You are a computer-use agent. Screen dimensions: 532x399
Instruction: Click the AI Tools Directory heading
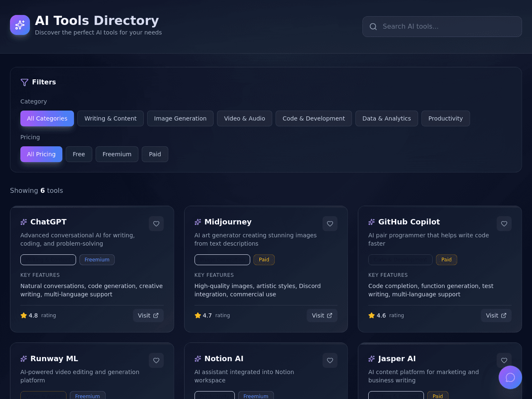(97, 20)
